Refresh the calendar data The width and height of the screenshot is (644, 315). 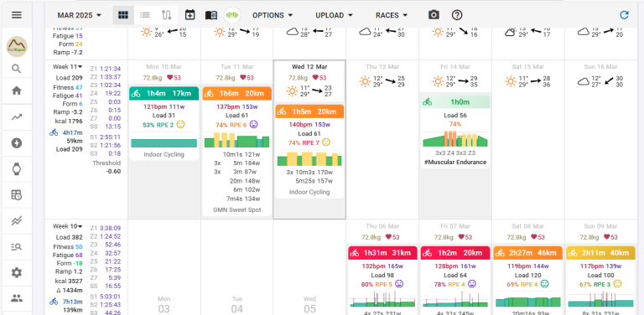(x=624, y=15)
